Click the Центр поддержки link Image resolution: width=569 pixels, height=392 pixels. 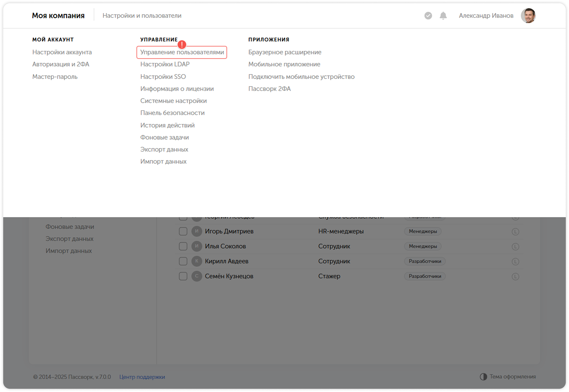(142, 377)
